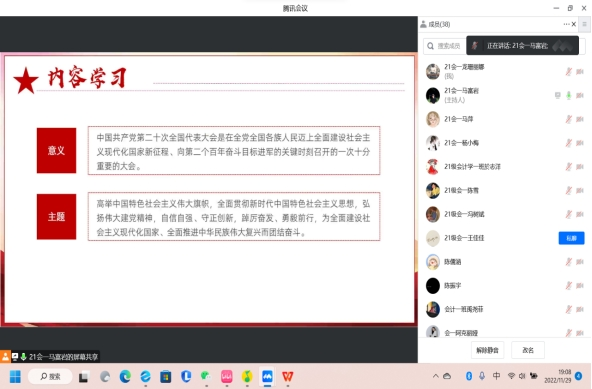Screen dimensions: 592x389
Task: Click the green mic icon on screen-share label
Action: (23, 357)
